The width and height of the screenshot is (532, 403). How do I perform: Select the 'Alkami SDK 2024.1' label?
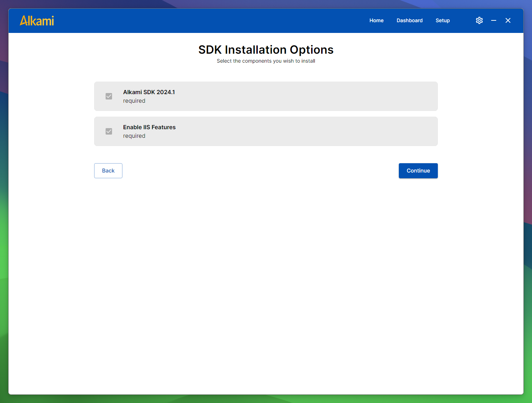[x=149, y=92]
